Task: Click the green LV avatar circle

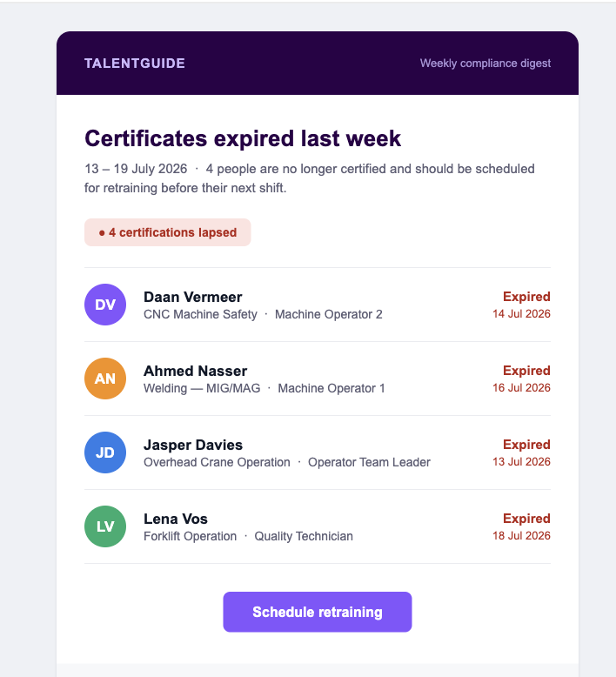Action: click(x=105, y=526)
